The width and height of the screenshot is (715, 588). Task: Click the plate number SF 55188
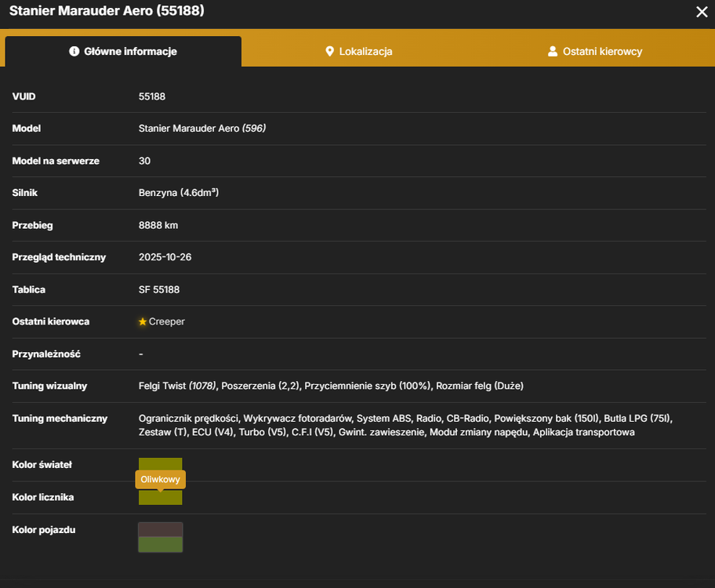(159, 289)
